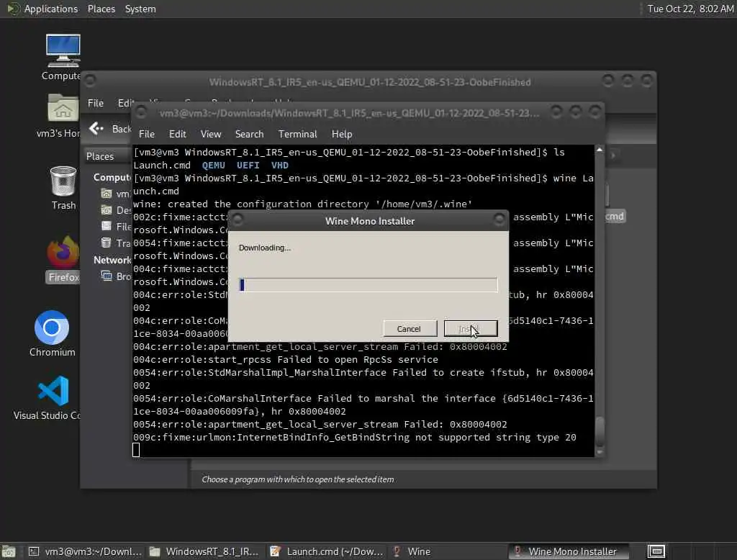Select the cmd file label in file manager
Viewport: 737px width, 560px height.
(615, 216)
